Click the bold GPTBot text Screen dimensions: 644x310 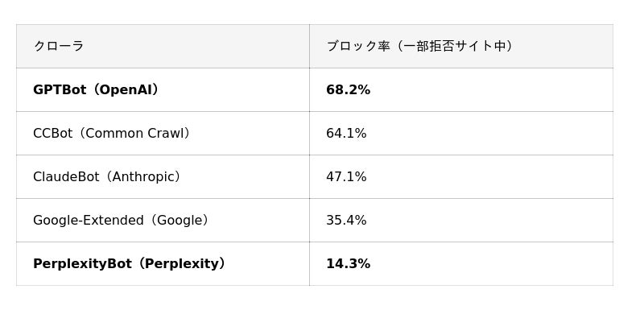click(60, 90)
